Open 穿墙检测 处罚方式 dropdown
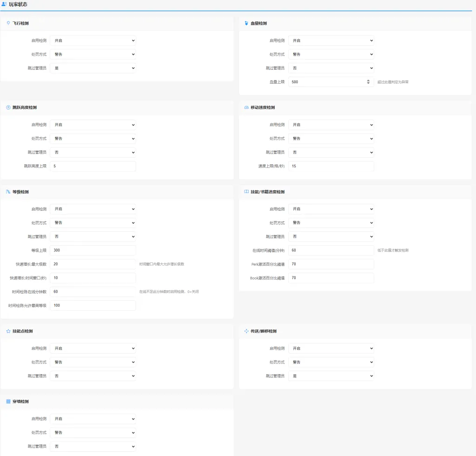Image resolution: width=476 pixels, height=456 pixels. click(x=93, y=432)
